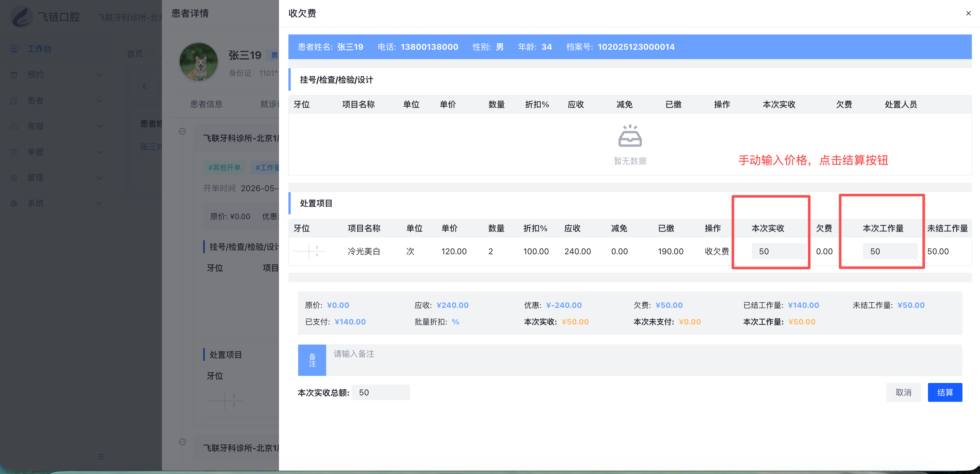Expand the 预约 sidebar menu
The height and width of the screenshot is (474, 980).
point(57,74)
